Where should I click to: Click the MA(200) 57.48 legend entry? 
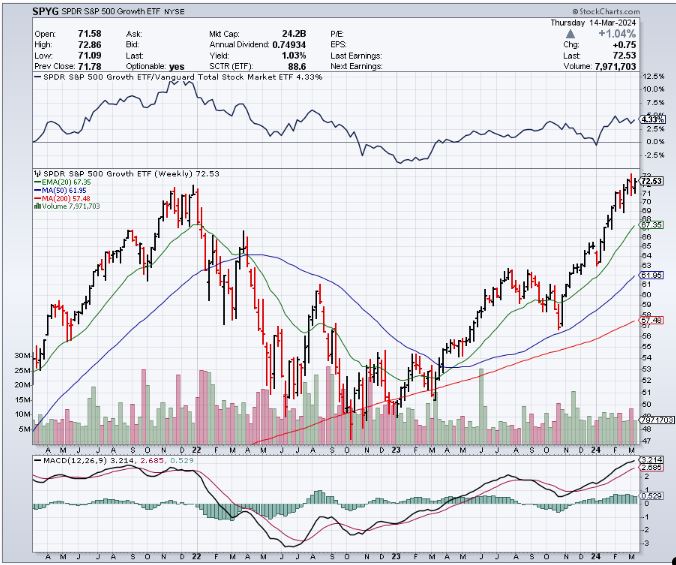click(x=63, y=198)
